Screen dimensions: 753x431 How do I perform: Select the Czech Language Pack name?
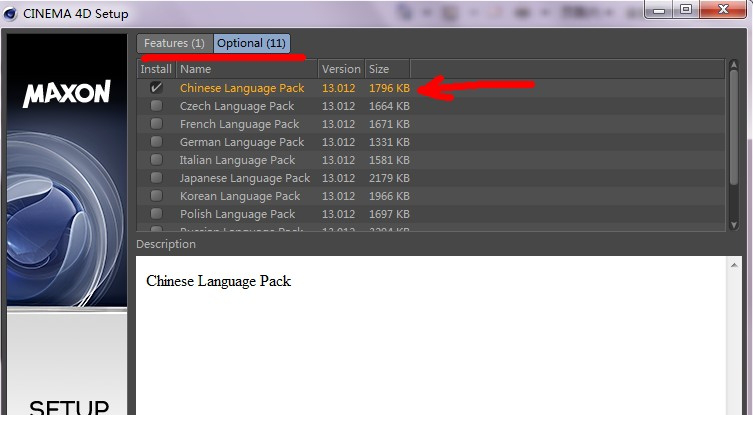(237, 106)
